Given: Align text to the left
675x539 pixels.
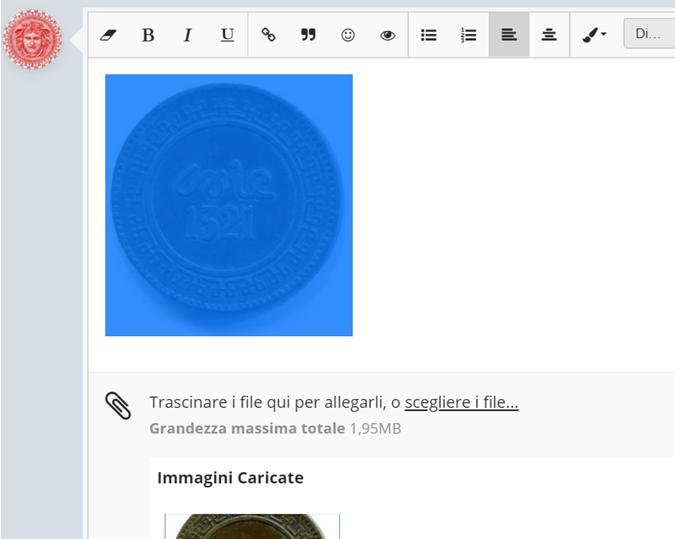Looking at the screenshot, I should pyautogui.click(x=509, y=34).
